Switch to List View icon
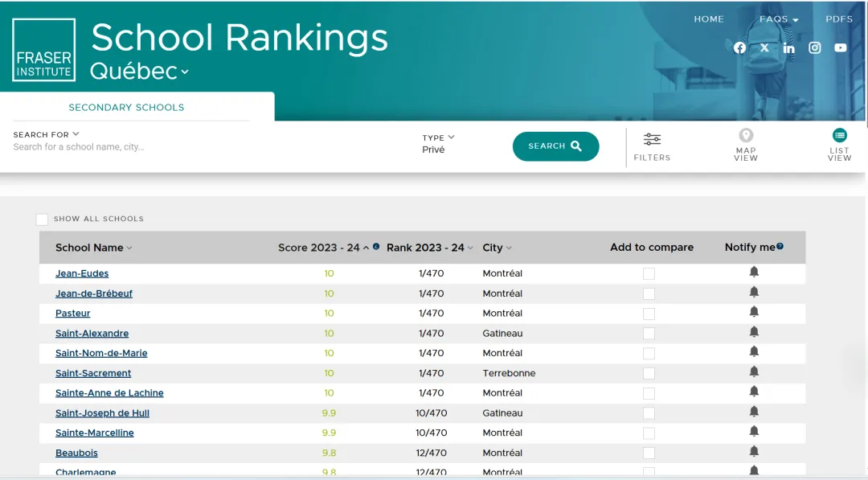868x480 pixels. point(839,136)
